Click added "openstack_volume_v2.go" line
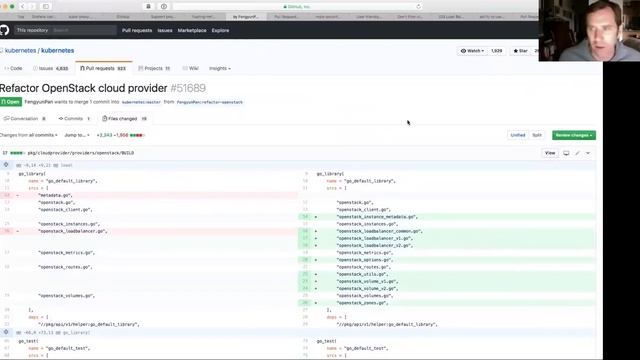Screen dimensions: 640x360 [447, 289]
